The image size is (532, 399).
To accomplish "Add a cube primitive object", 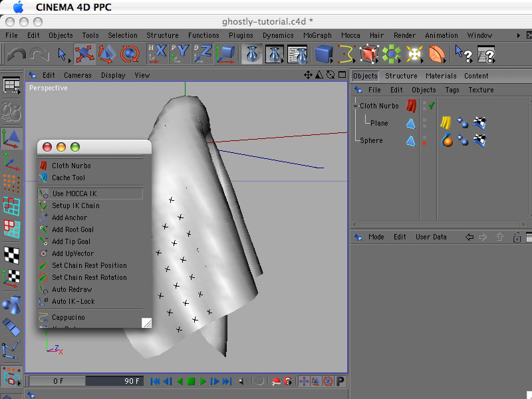I will click(x=324, y=53).
